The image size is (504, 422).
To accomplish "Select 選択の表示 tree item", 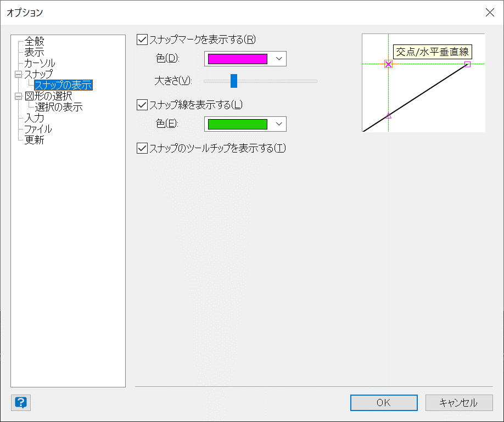I will click(x=59, y=106).
